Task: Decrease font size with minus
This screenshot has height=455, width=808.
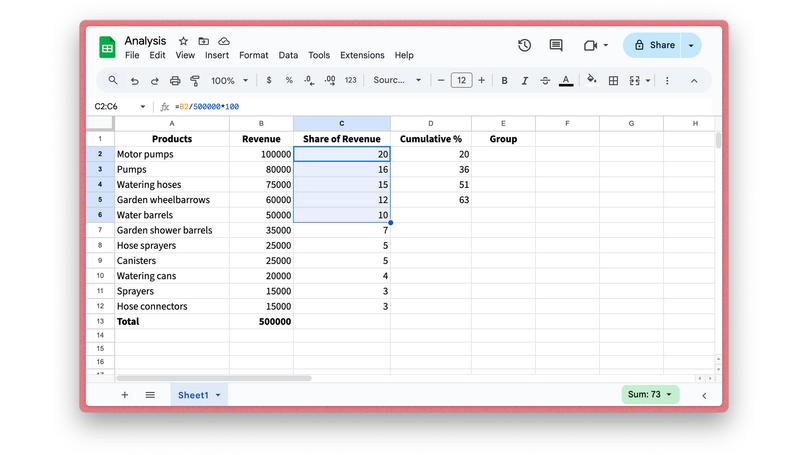Action: 441,80
